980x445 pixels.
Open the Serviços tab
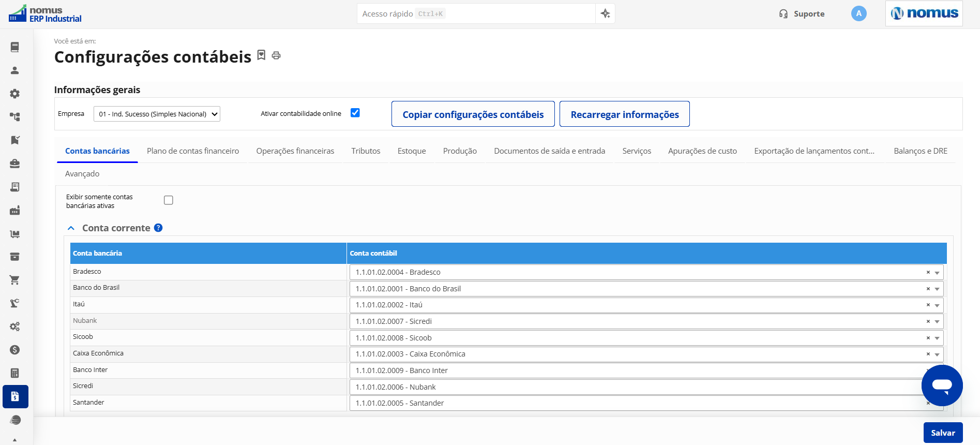pos(637,151)
